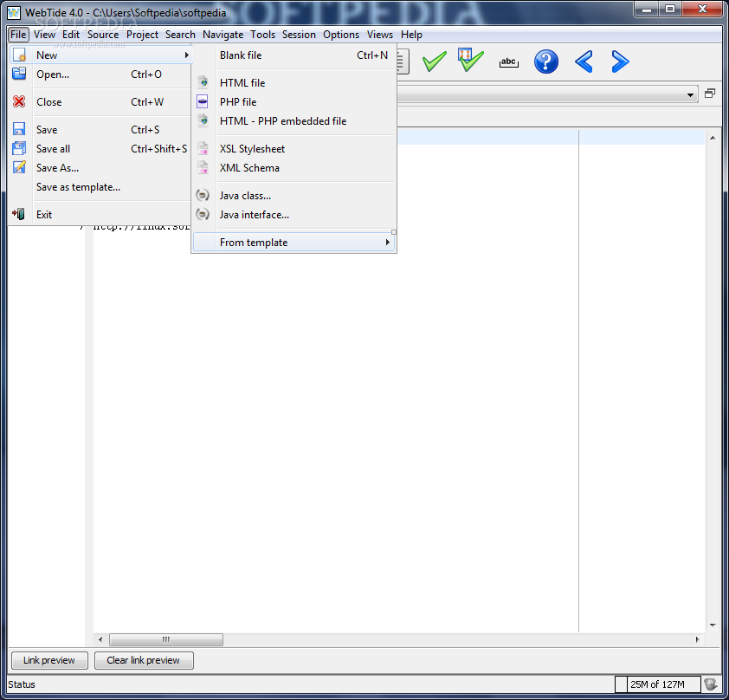
Task: Choose Save as template... entry
Action: (x=101, y=186)
